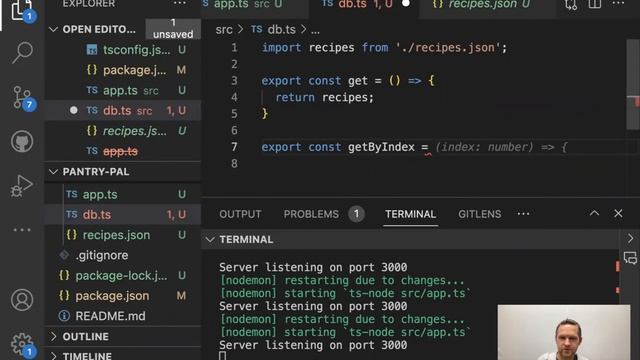This screenshot has height=360, width=640.
Task: Close the bottom panel
Action: pyautogui.click(x=618, y=213)
